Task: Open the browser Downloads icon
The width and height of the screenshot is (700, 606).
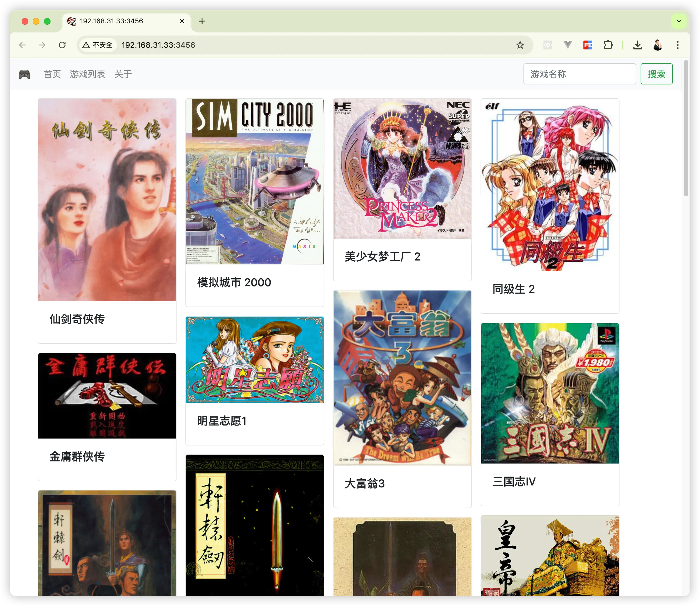Action: pos(638,45)
